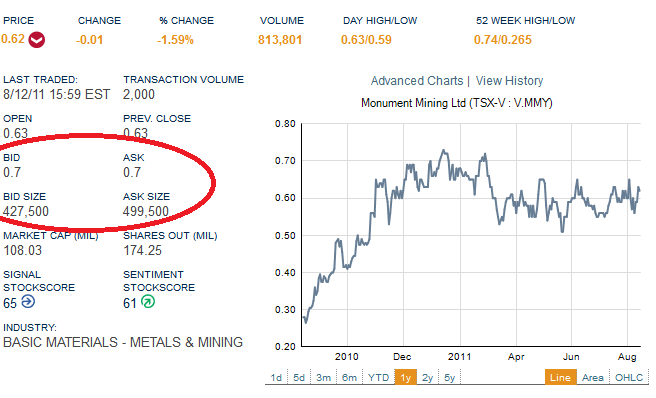
Task: Switch chart range to 2y
Action: (427, 377)
